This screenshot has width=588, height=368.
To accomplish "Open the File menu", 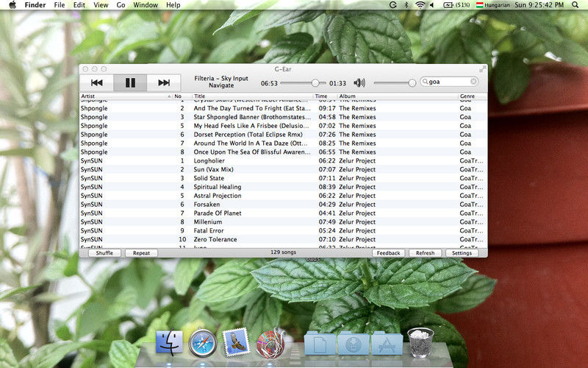I will coord(60,5).
